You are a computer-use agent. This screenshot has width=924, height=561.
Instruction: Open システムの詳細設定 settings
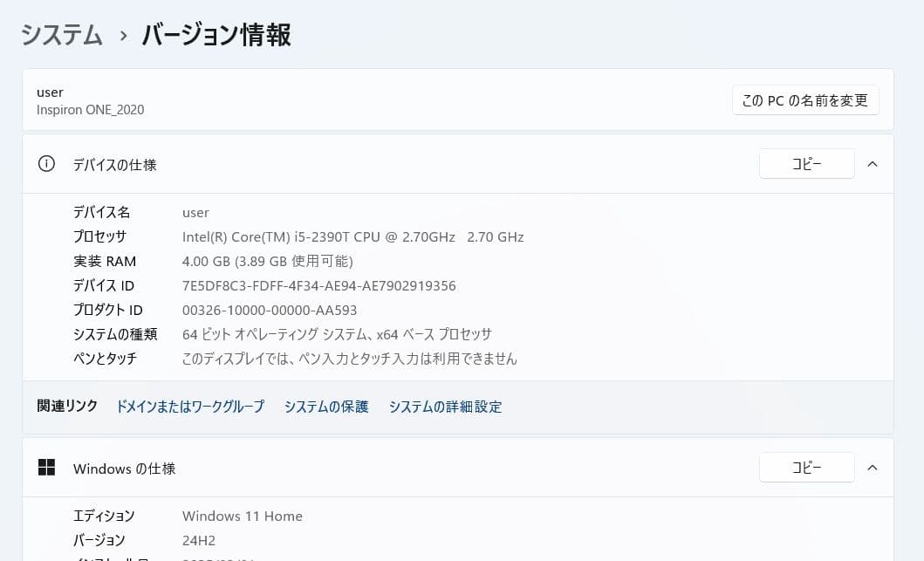pos(445,407)
